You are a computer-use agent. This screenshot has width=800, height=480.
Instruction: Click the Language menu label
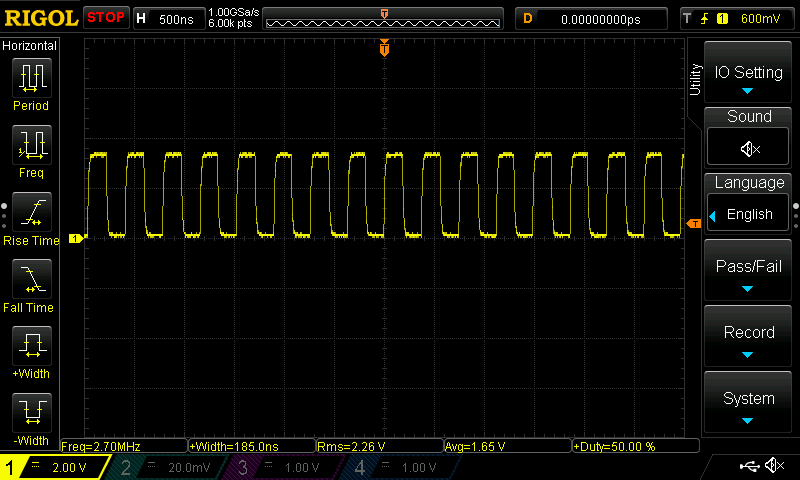[x=748, y=183]
